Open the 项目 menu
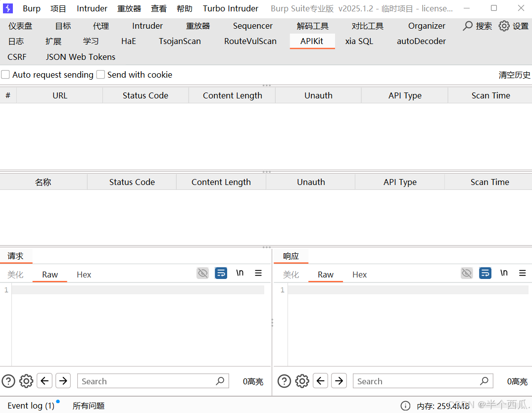 (x=58, y=8)
